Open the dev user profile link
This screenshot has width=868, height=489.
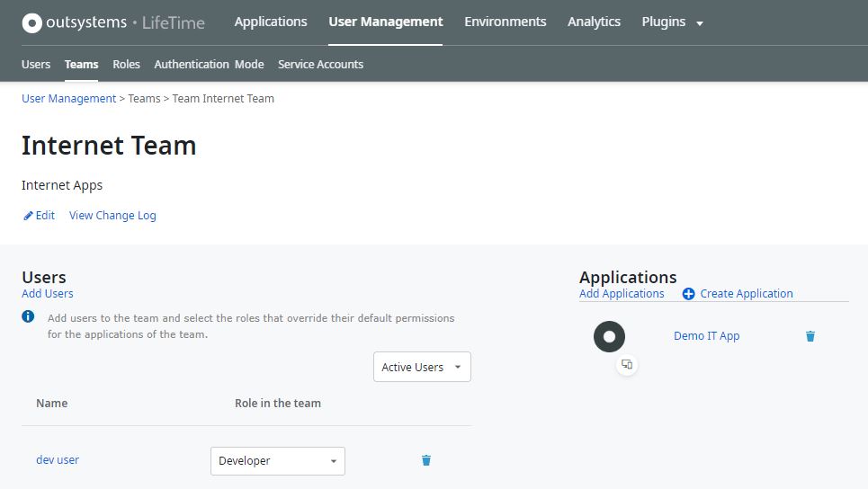point(58,459)
